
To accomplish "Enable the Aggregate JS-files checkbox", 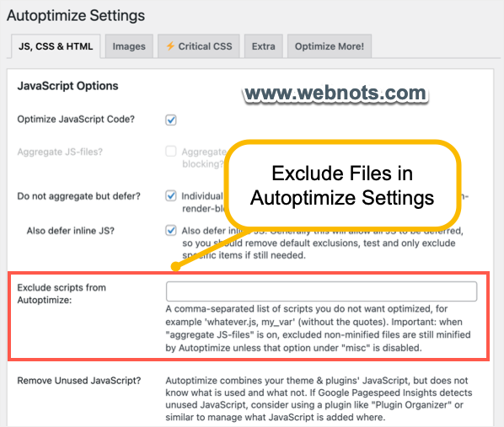I will 171,151.
